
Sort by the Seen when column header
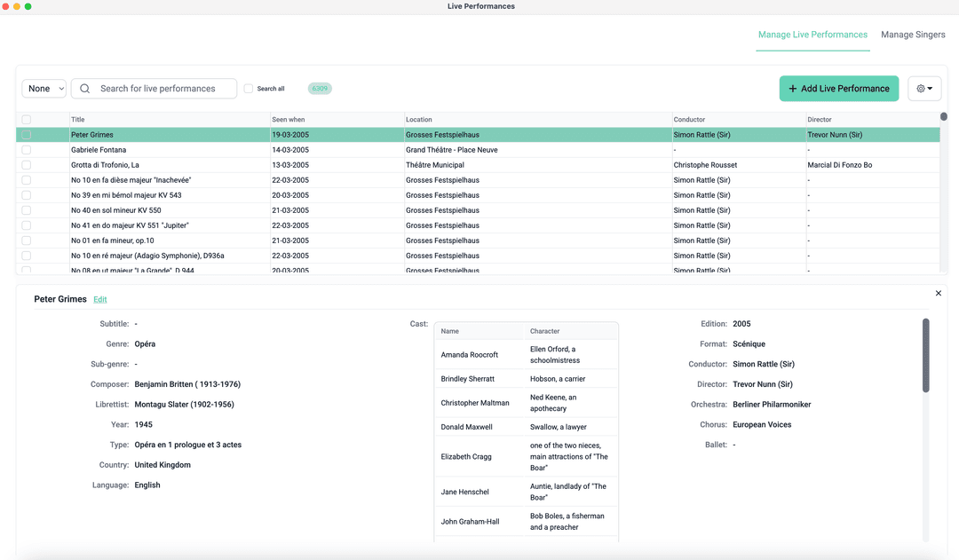(289, 120)
